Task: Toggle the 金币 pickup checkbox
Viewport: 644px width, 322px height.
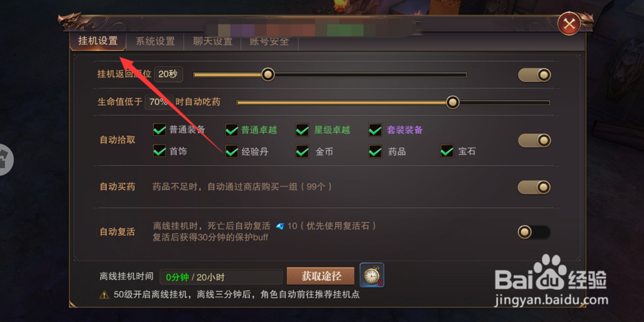Action: click(x=302, y=151)
